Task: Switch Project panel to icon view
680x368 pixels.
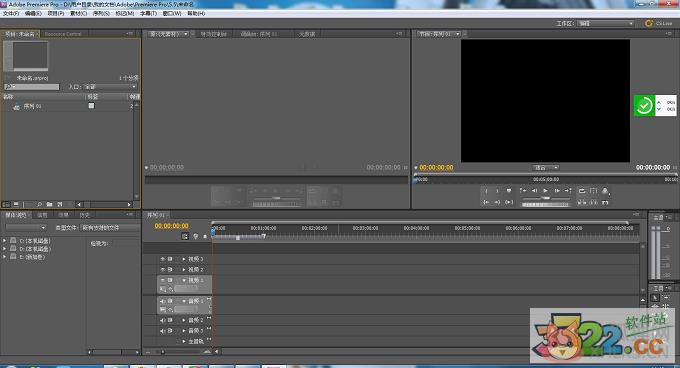Action: pyautogui.click(x=16, y=204)
